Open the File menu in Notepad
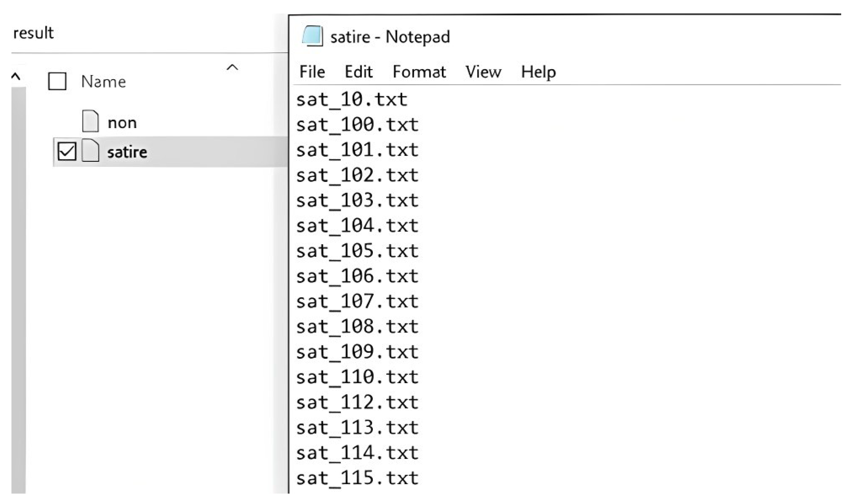The width and height of the screenshot is (856, 504). 312,72
